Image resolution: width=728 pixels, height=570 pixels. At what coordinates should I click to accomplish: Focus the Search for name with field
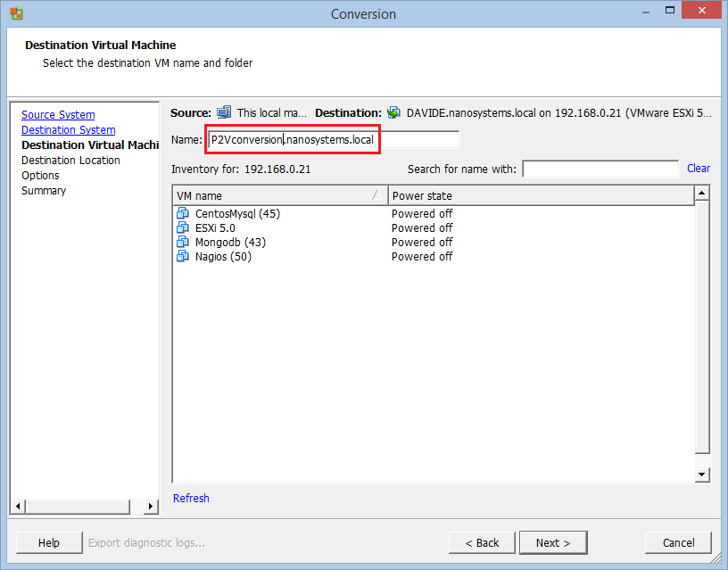tap(600, 169)
